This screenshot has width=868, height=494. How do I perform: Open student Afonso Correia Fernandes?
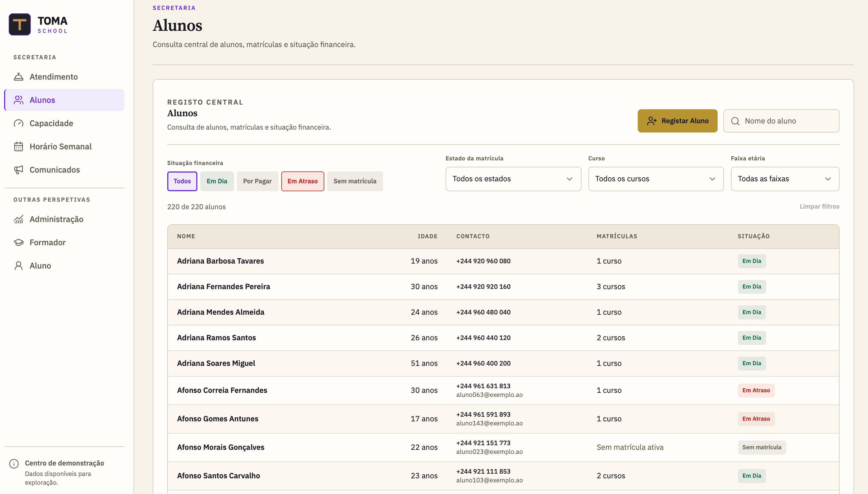[x=222, y=391]
